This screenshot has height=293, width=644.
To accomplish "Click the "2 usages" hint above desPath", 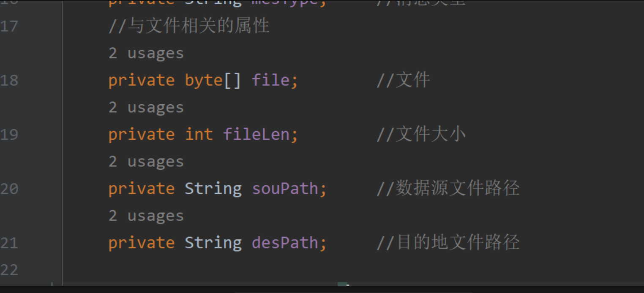I will coord(146,216).
